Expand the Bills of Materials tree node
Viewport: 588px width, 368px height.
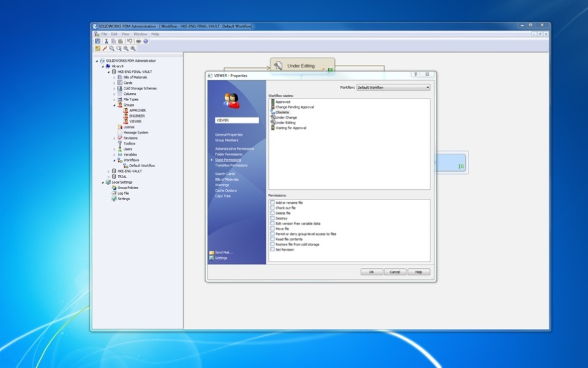[115, 78]
